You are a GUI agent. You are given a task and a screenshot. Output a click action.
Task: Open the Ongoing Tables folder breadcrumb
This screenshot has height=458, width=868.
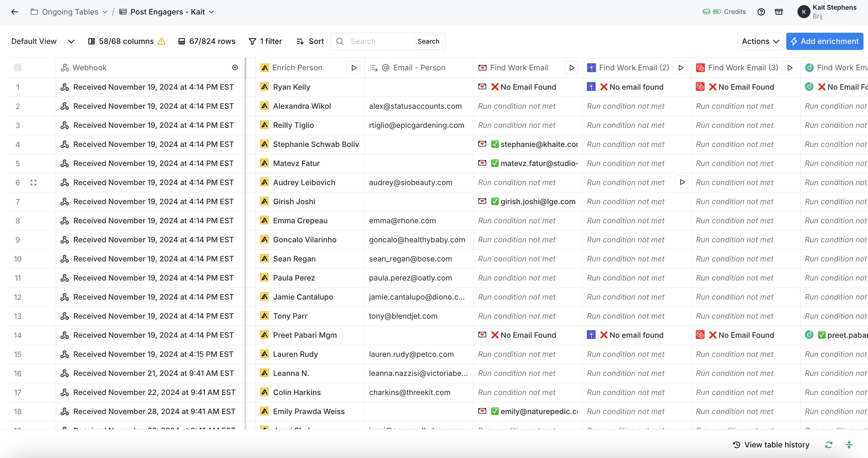point(69,12)
